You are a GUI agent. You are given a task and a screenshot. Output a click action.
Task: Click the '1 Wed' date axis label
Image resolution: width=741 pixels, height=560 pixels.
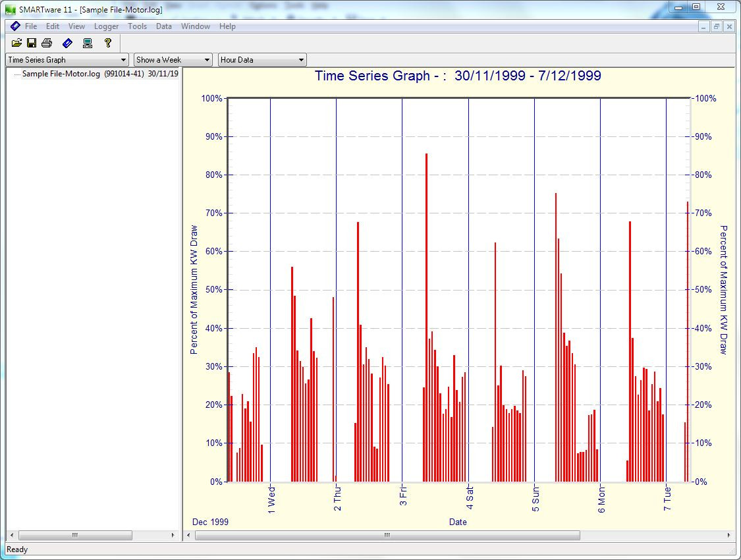pyautogui.click(x=271, y=499)
